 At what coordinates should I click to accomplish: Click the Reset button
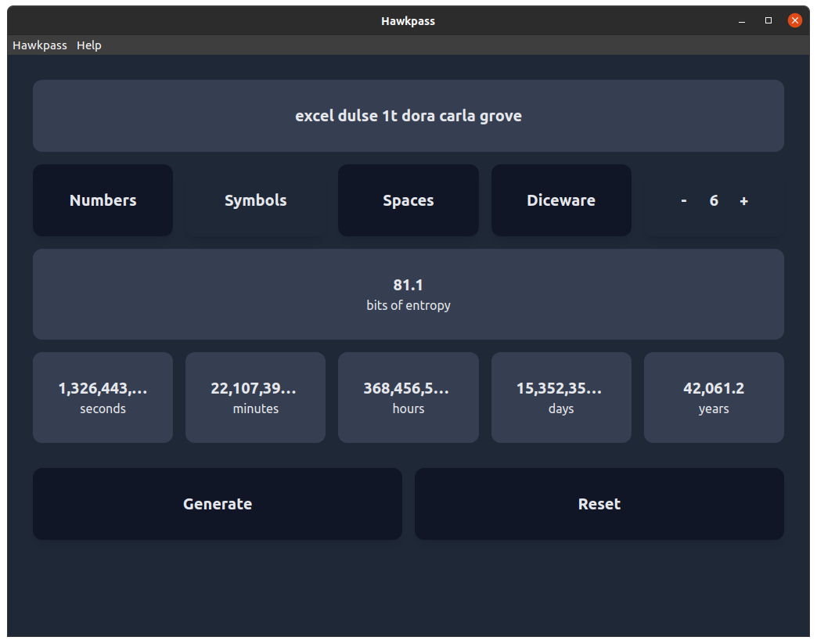tap(599, 504)
